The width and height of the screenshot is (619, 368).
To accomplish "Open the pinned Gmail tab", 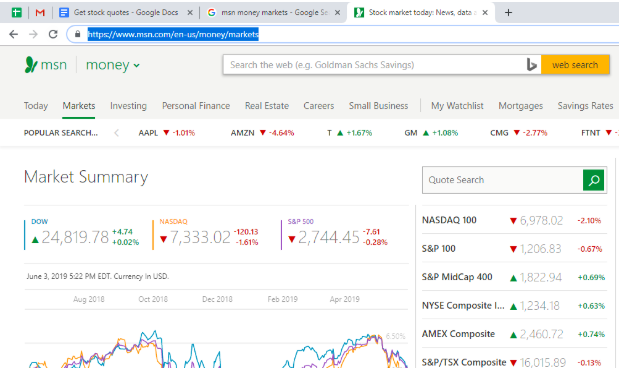I will coord(40,13).
